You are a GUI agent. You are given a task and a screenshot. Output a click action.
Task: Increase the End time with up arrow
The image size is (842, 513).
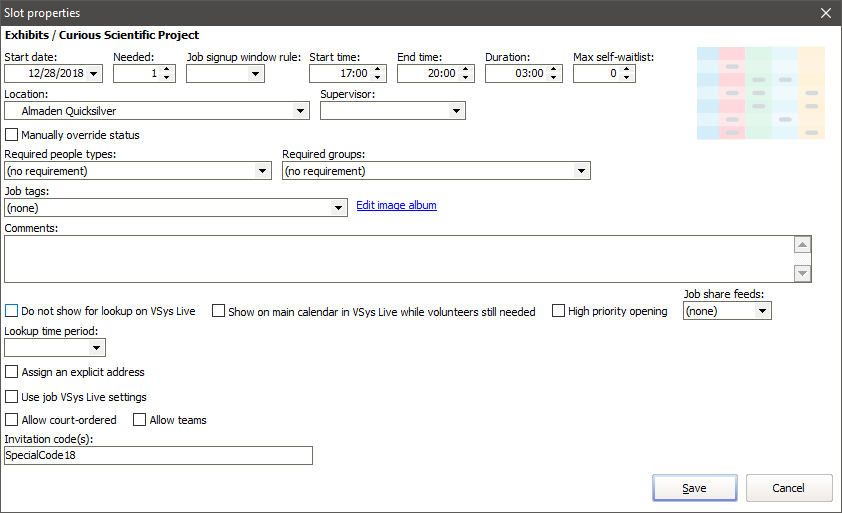tap(464, 68)
